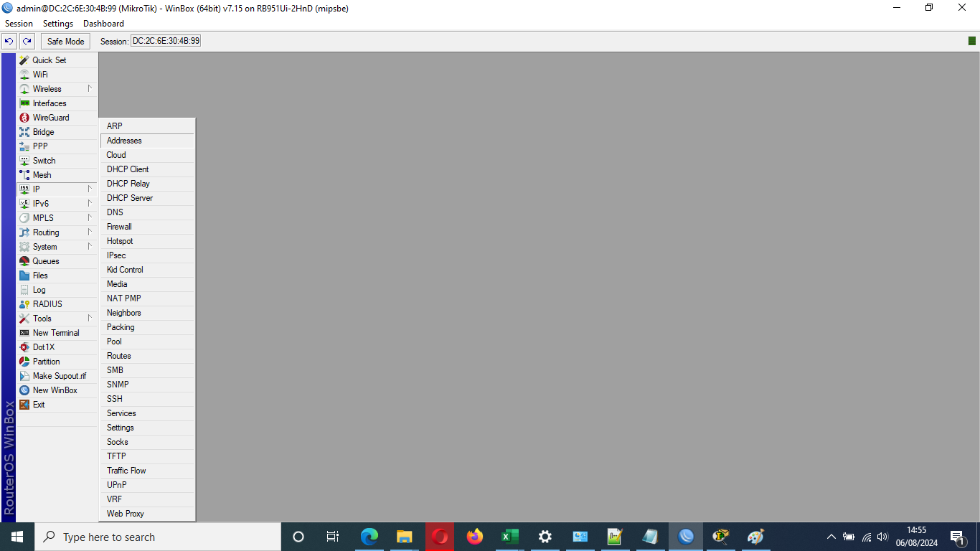Open the Dashboard menu
The height and width of the screenshot is (551, 980).
[103, 24]
